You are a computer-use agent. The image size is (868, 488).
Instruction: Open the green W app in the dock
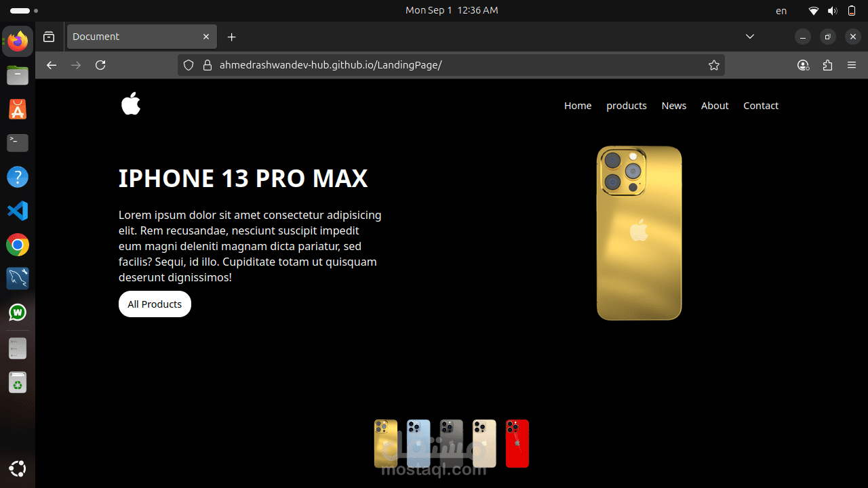[x=18, y=312]
